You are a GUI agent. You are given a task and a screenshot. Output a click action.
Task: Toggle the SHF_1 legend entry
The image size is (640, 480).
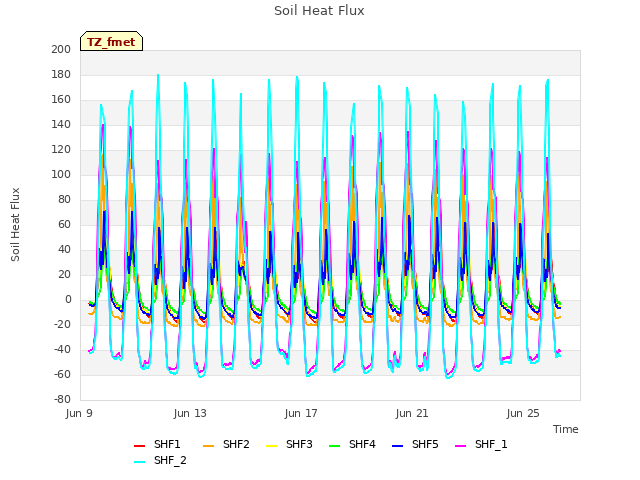(x=481, y=444)
